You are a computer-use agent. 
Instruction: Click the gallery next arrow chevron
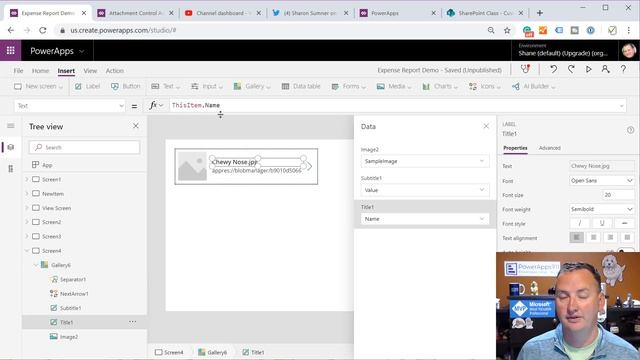pos(310,166)
